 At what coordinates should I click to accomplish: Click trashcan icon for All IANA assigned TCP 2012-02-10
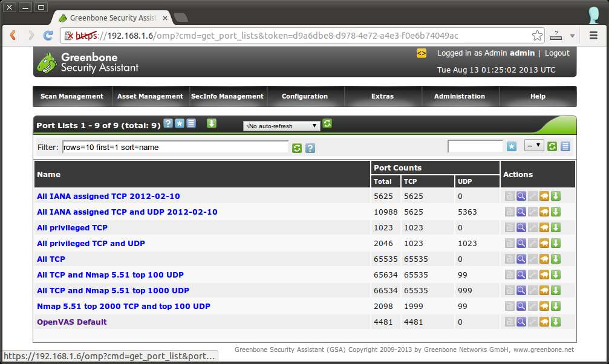(x=510, y=196)
